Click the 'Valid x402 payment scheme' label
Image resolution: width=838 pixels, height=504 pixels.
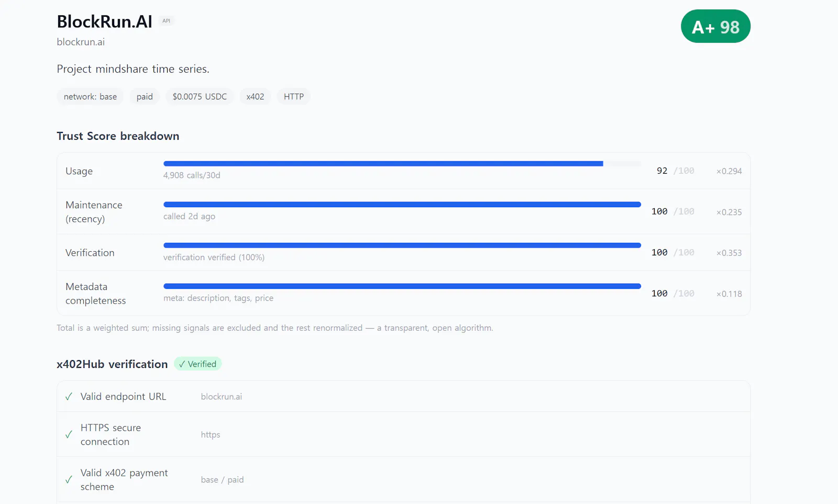tap(124, 479)
